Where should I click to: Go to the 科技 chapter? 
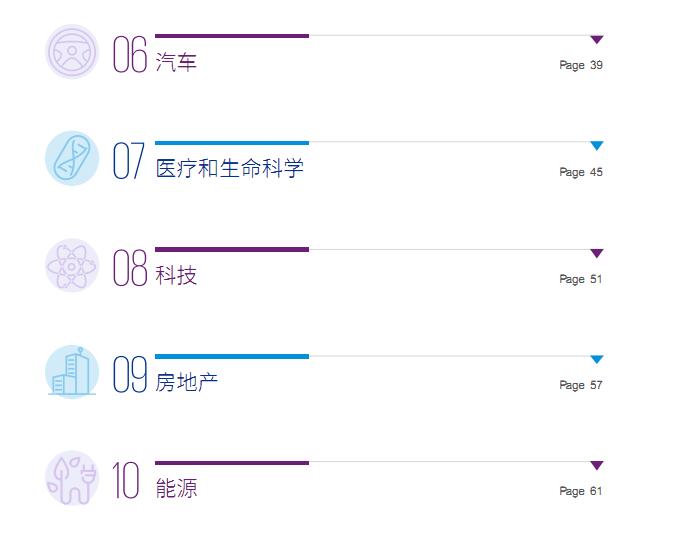coord(176,275)
